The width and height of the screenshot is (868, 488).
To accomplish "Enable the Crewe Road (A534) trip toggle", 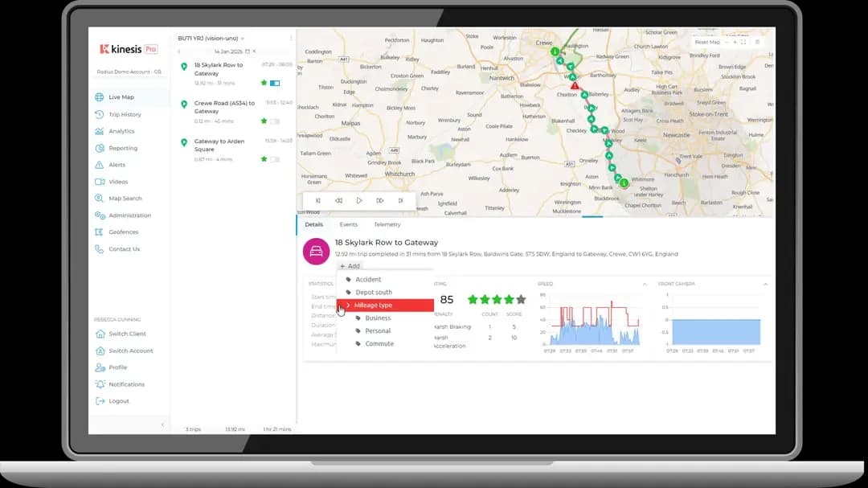I will pos(275,121).
